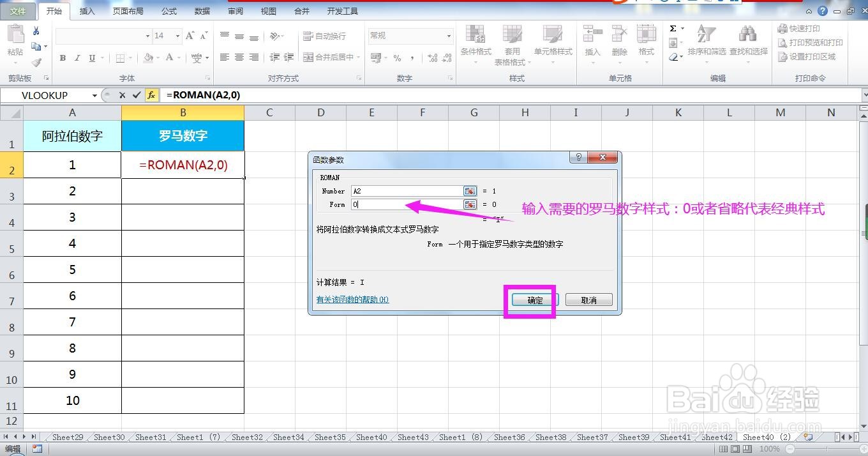Toggle 自动换行 wrap text
The image size is (868, 456).
(325, 36)
